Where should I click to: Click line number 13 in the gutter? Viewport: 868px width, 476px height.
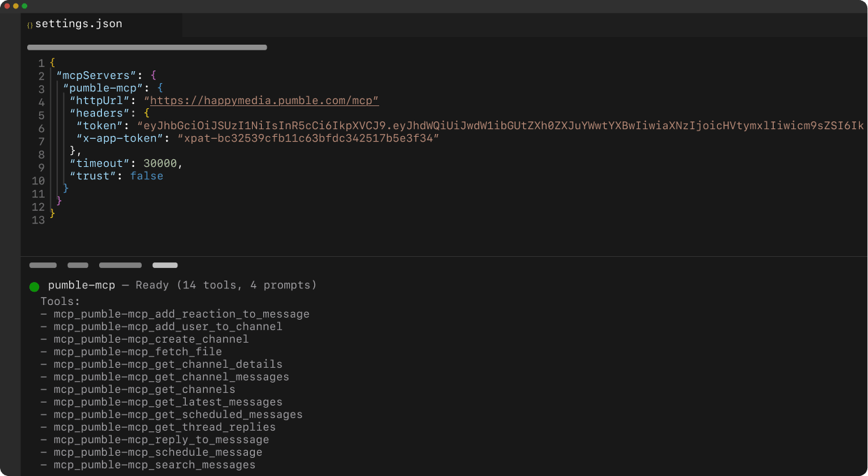(x=38, y=221)
